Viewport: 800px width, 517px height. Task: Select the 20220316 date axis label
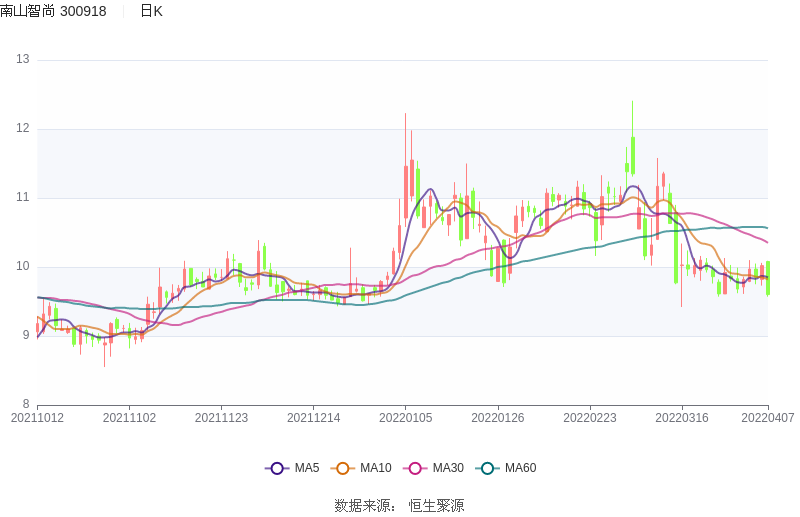(x=682, y=418)
